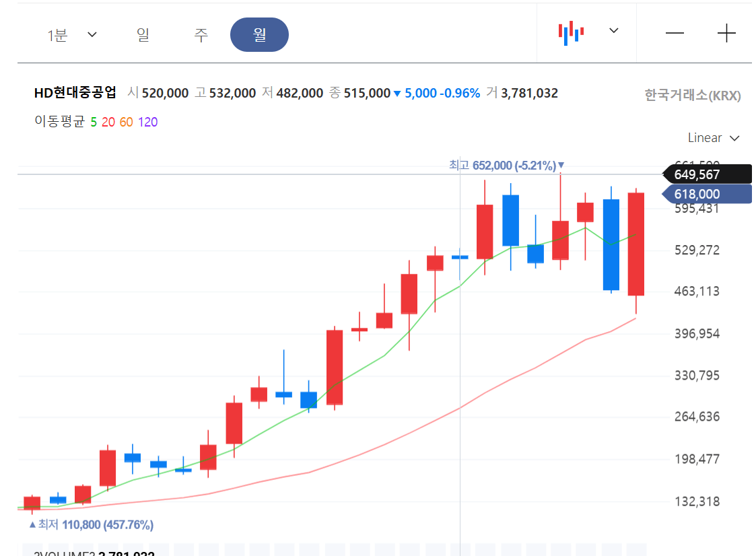Screen dimensions: 756x556
Task: Click the candlestick chart type icon
Action: pyautogui.click(x=572, y=33)
